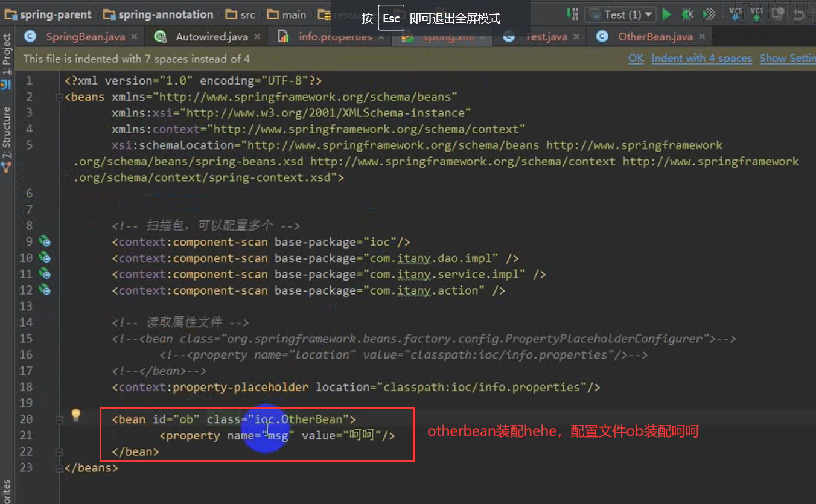The height and width of the screenshot is (504, 816).
Task: Close the Test.java tab
Action: 576,37
